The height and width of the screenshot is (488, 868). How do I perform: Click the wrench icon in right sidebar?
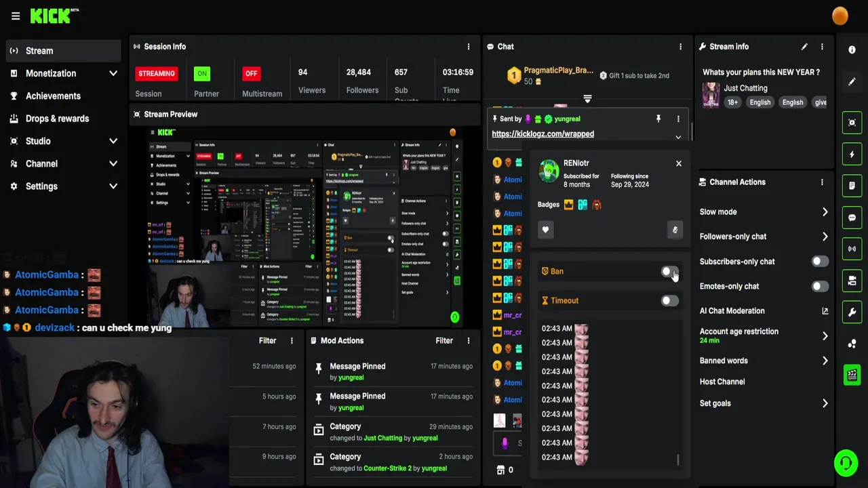coord(852,312)
